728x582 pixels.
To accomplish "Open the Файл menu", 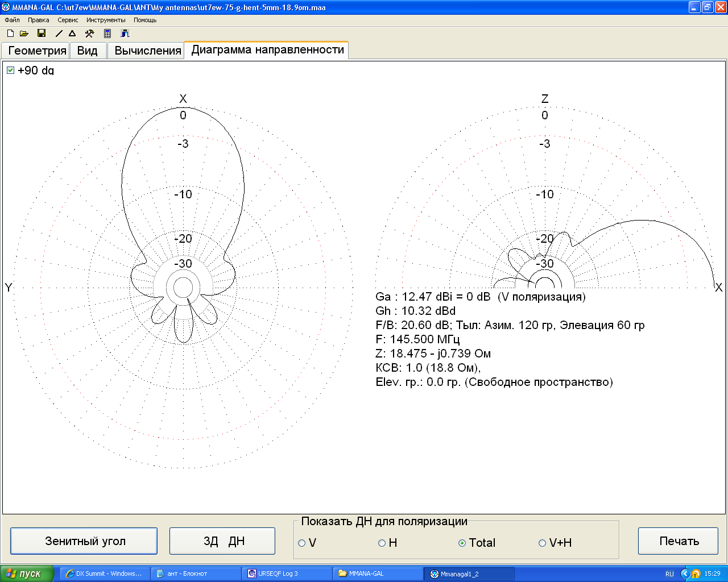I will point(12,20).
